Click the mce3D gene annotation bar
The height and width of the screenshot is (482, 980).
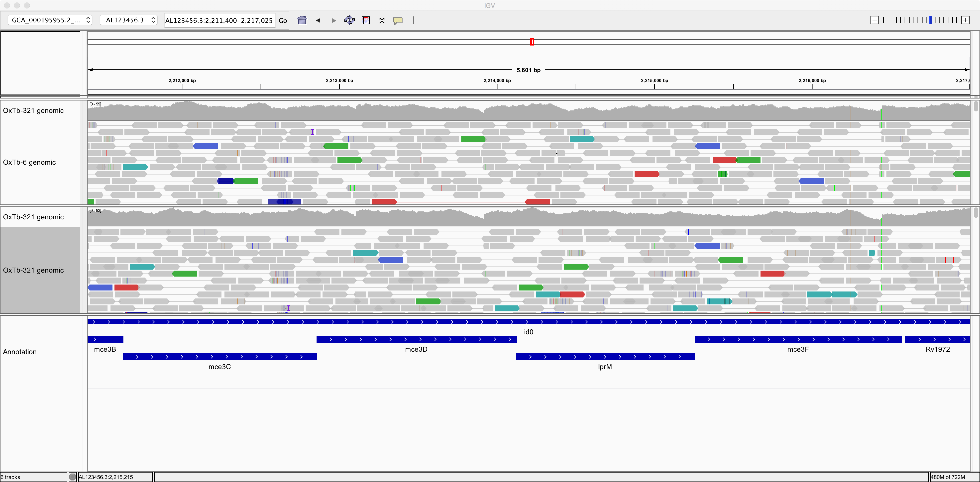coord(416,339)
